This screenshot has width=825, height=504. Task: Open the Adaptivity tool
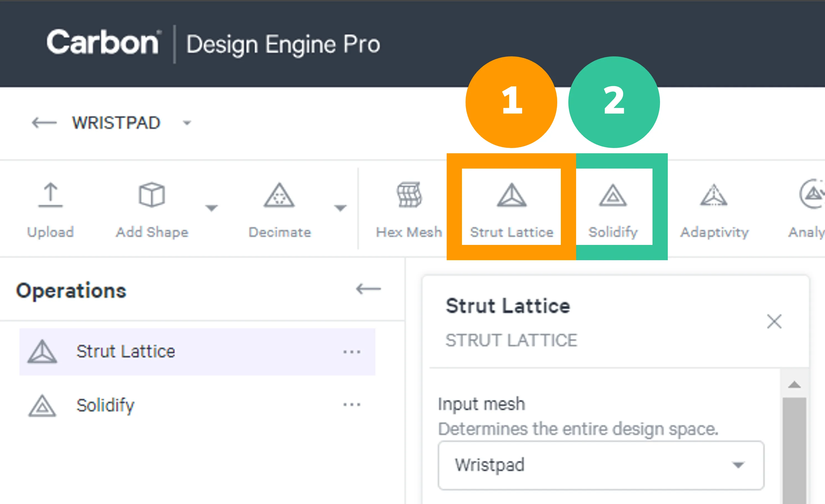[x=714, y=195]
